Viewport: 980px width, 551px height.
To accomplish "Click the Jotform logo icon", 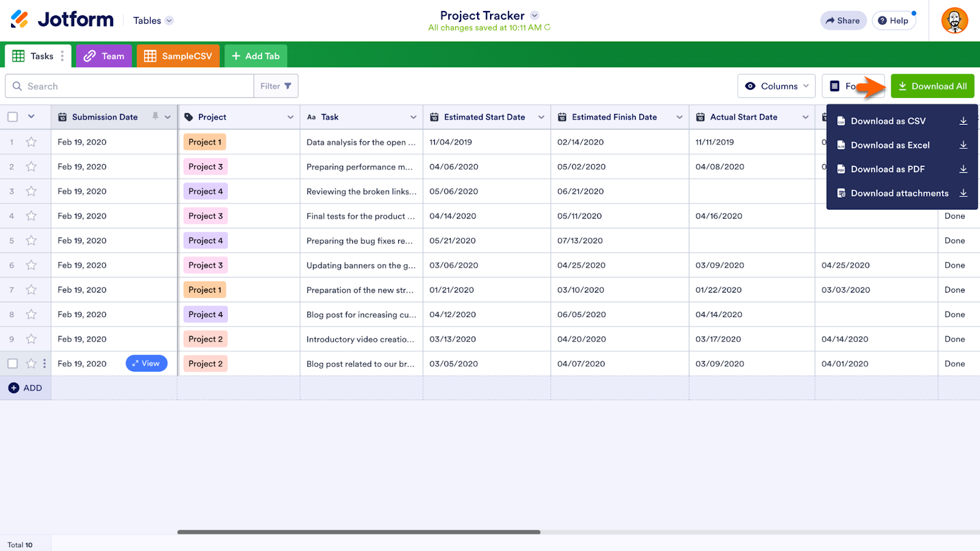I will coord(20,20).
